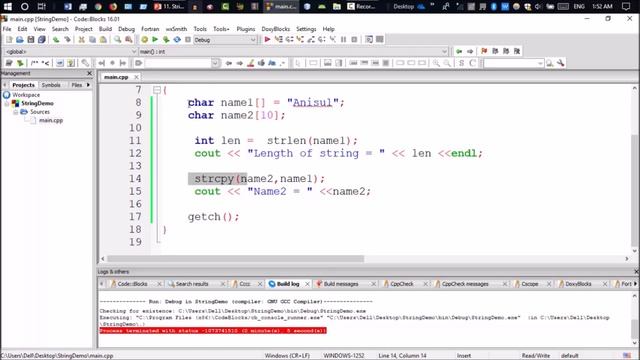Image resolution: width=640 pixels, height=360 pixels.
Task: Click the Abort build icon
Action: (188, 40)
